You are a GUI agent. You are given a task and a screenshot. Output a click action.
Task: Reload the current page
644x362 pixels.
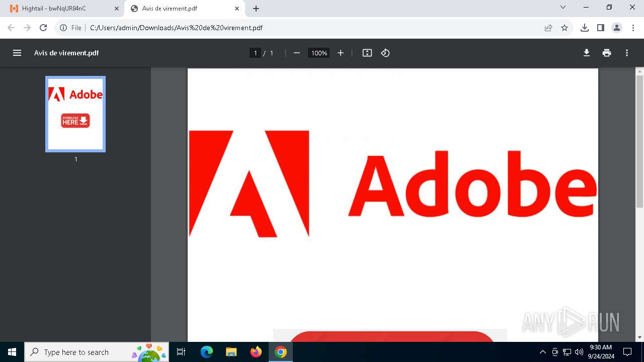point(43,28)
